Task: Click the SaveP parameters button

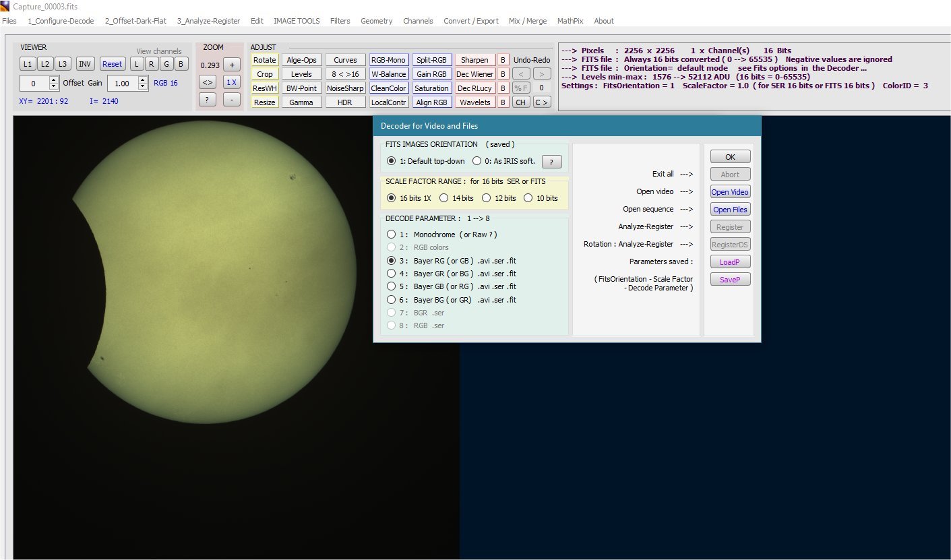Action: [x=730, y=280]
